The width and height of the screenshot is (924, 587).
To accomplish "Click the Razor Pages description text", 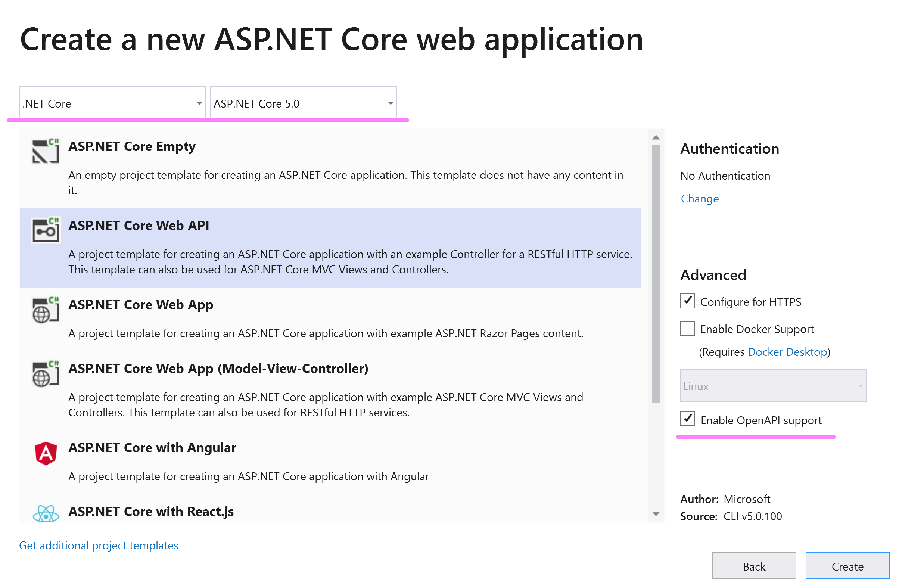I will coord(326,333).
